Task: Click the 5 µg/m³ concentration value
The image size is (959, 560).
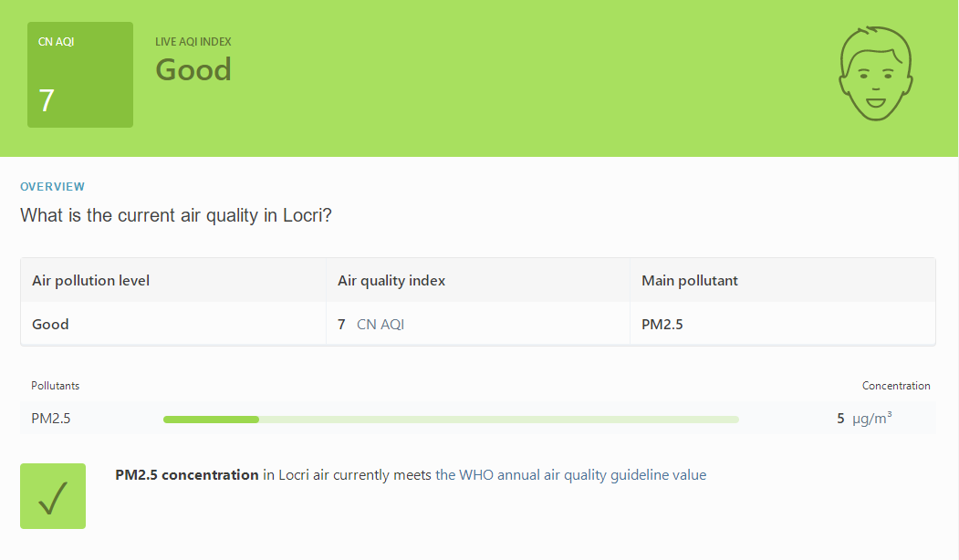Action: click(864, 418)
